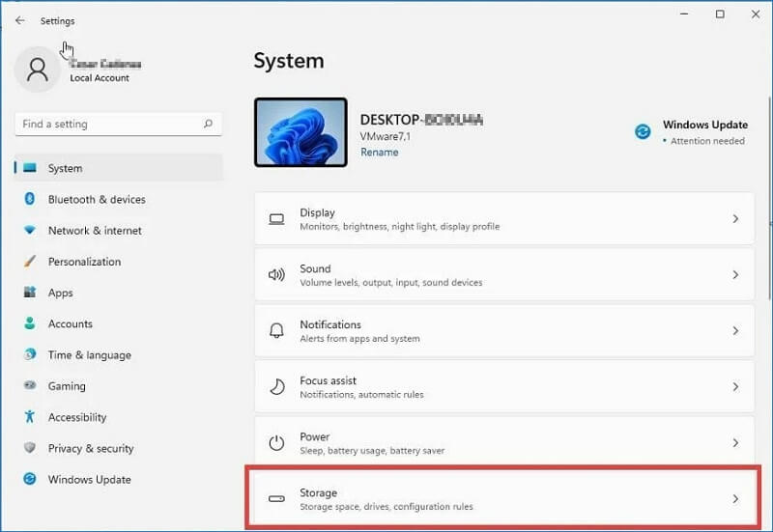Click the user profile avatar icon
This screenshot has width=773, height=532.
point(38,70)
